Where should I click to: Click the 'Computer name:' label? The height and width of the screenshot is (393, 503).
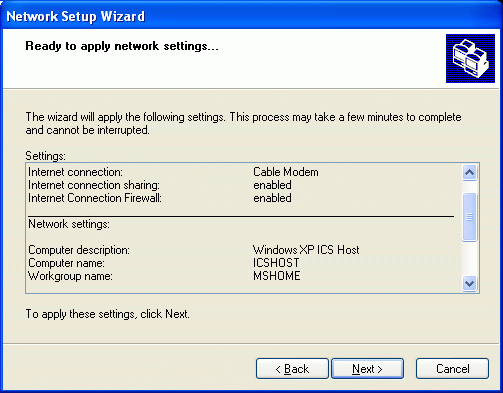(x=66, y=263)
